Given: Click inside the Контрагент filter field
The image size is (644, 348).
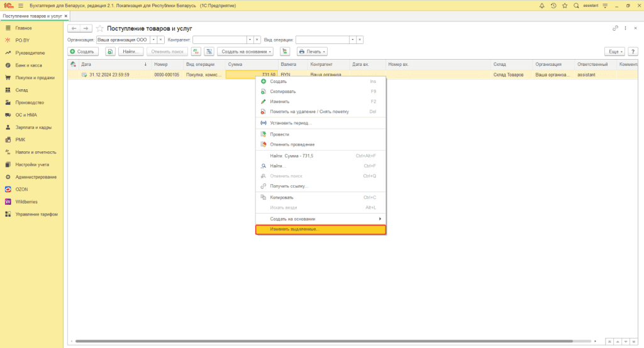Looking at the screenshot, I should pyautogui.click(x=219, y=40).
